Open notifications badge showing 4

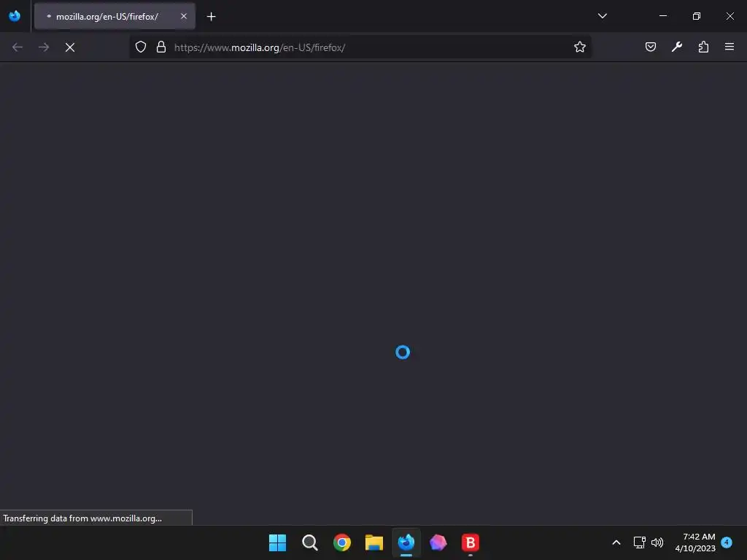tap(727, 542)
